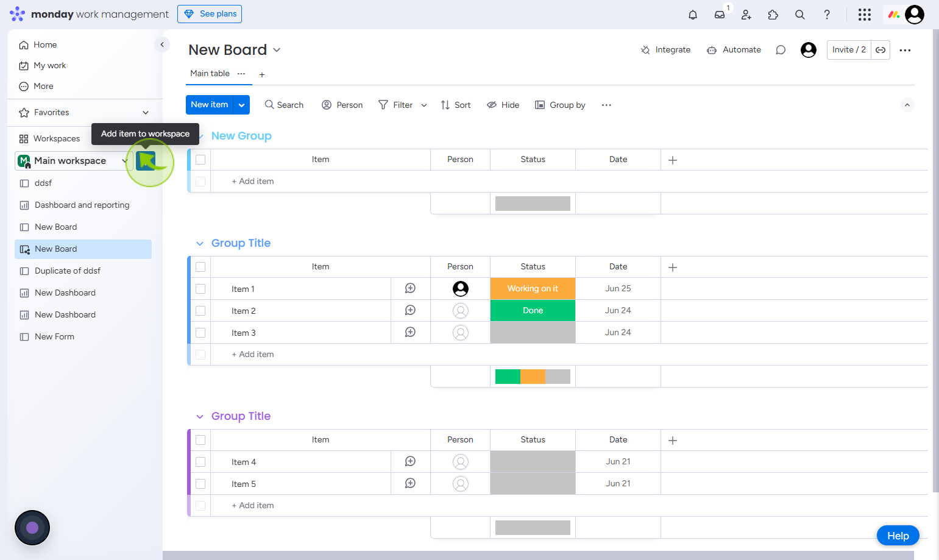Collapse the sidebar navigation arrow
Viewport: 939px width, 560px height.
pos(162,44)
